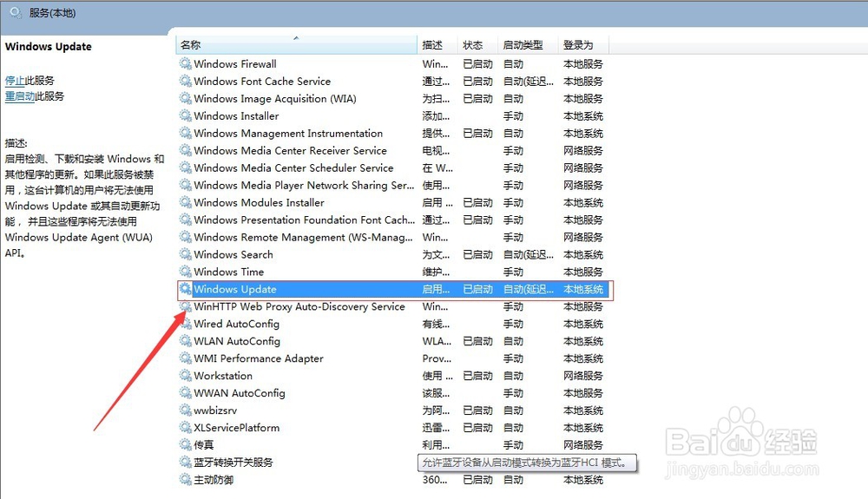Screen dimensions: 868x499
Task: Select the Windows Firewall service name
Action: coord(235,63)
